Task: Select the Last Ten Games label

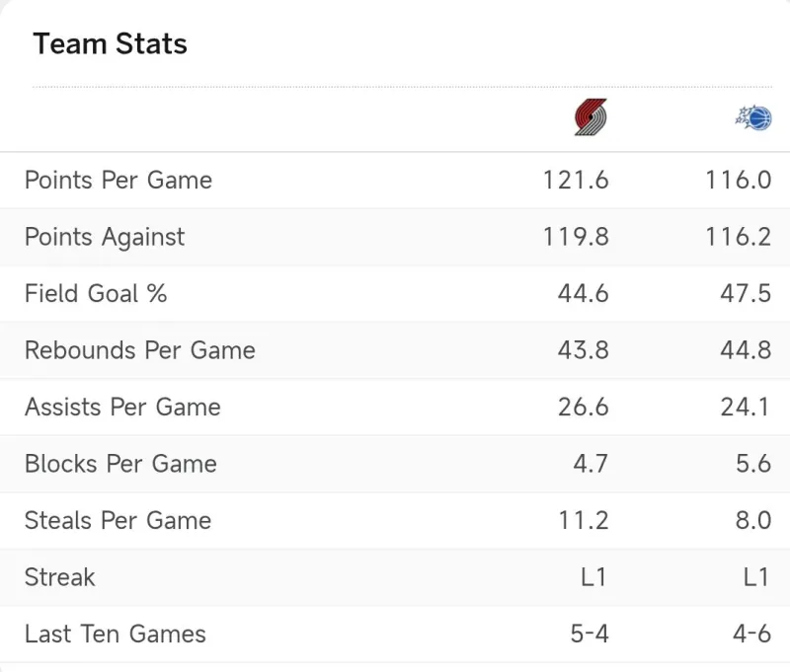Action: click(116, 635)
